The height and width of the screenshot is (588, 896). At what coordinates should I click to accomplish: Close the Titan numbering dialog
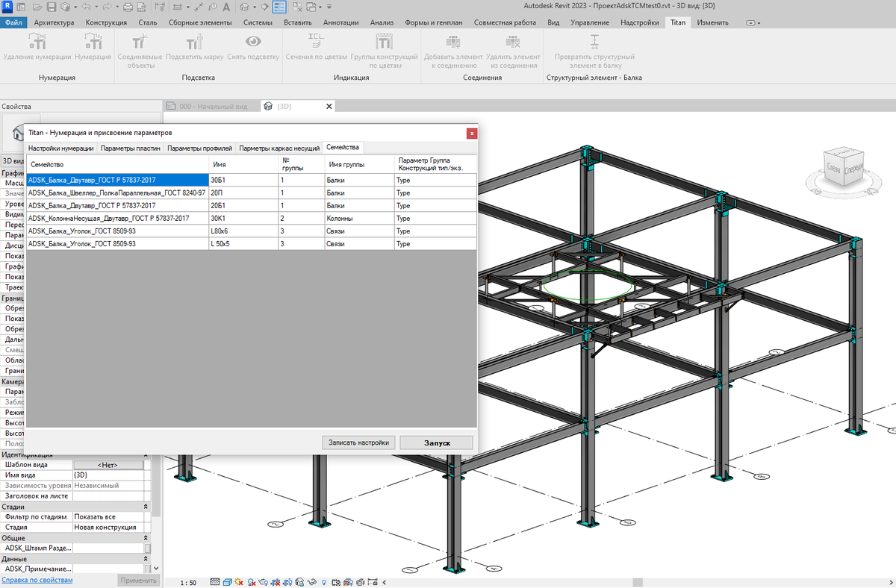coord(471,133)
